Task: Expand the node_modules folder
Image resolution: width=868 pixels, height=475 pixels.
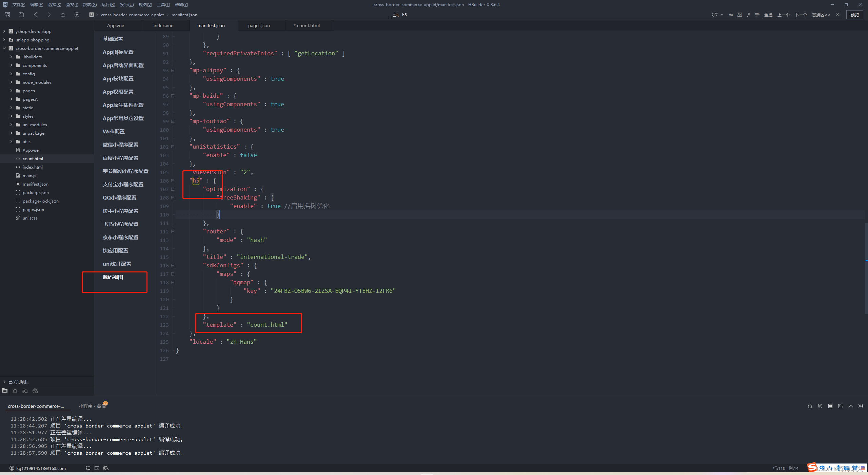Action: (x=11, y=82)
